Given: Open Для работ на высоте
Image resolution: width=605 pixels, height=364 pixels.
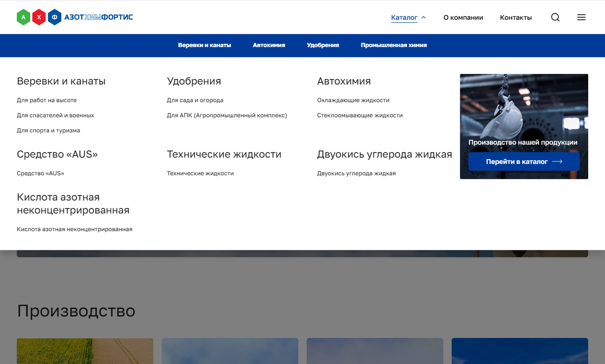Looking at the screenshot, I should (x=47, y=100).
